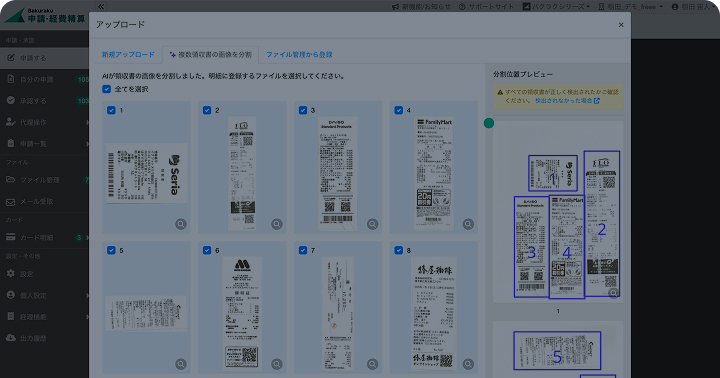This screenshot has height=378, width=720.
Task: Click the Seria receipt thumbnail in card 1
Action: pos(146,173)
